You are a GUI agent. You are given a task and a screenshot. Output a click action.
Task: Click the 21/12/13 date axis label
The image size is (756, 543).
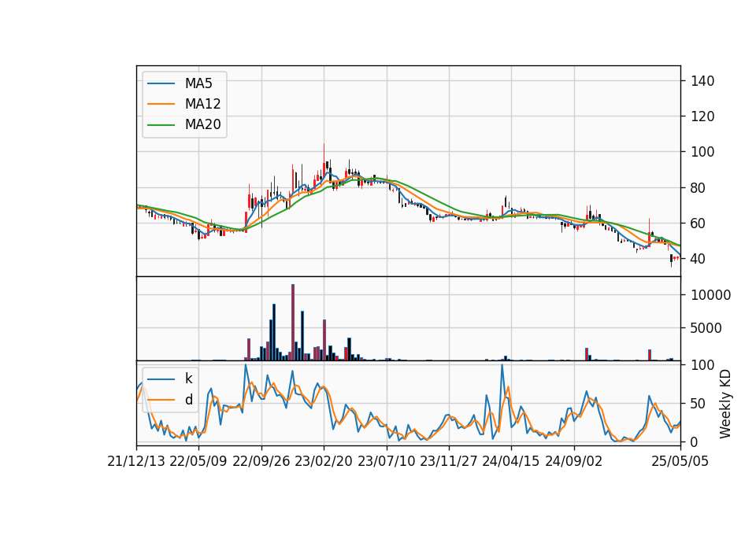(136, 461)
